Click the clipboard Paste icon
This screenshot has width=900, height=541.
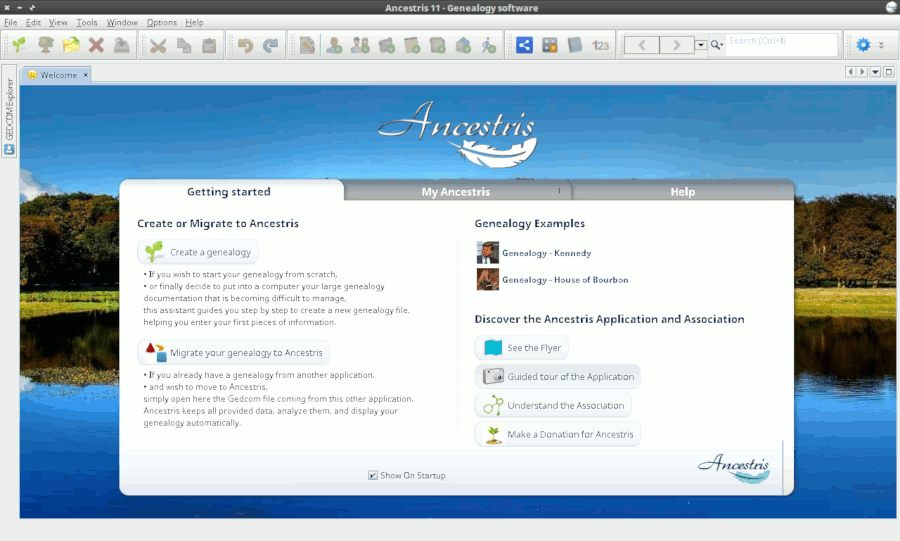209,45
